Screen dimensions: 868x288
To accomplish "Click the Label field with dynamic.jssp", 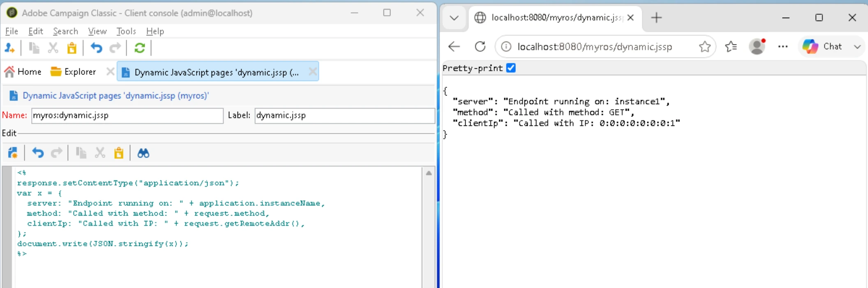I will tap(345, 116).
